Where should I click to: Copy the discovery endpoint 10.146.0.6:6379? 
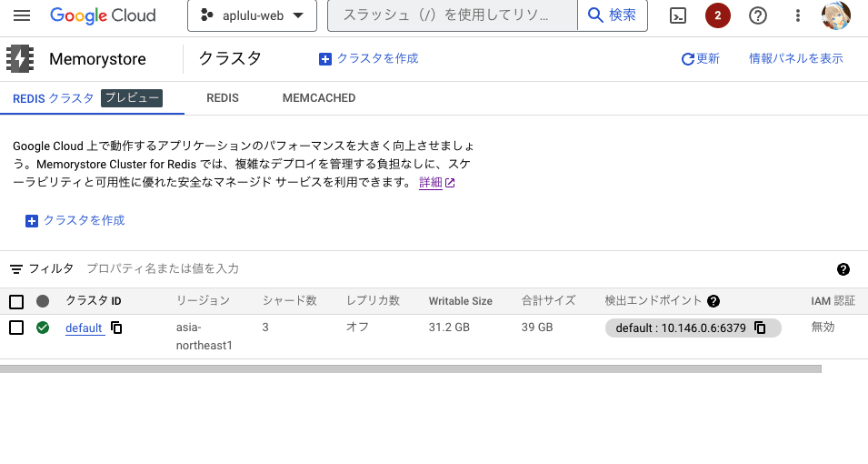(x=761, y=328)
